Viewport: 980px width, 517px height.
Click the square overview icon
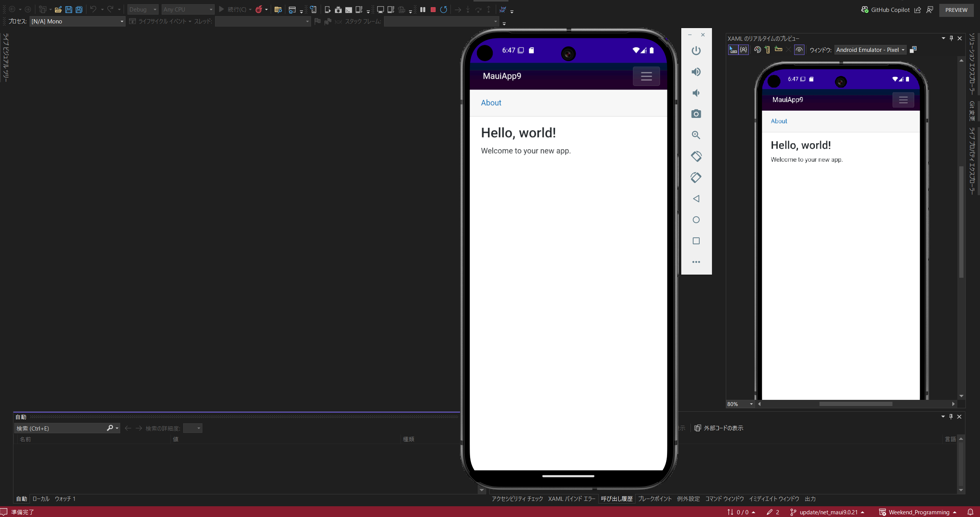point(696,241)
